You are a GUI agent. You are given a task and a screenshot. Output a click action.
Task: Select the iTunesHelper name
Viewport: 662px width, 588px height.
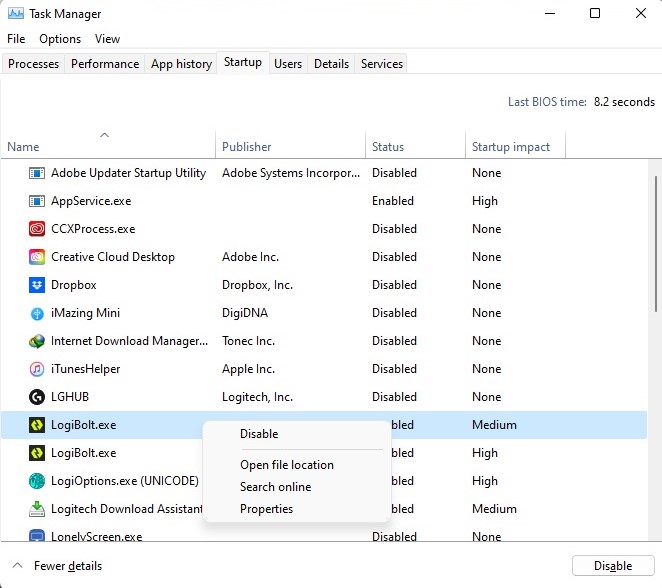[85, 369]
